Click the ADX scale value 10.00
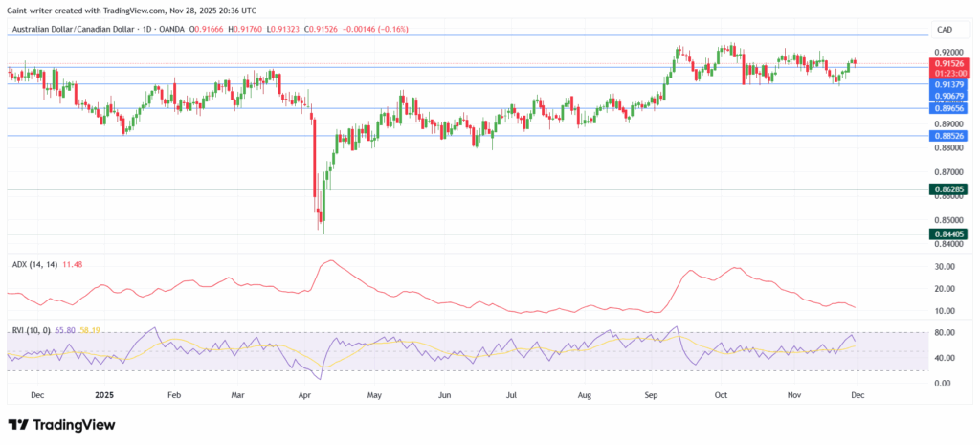 (947, 311)
